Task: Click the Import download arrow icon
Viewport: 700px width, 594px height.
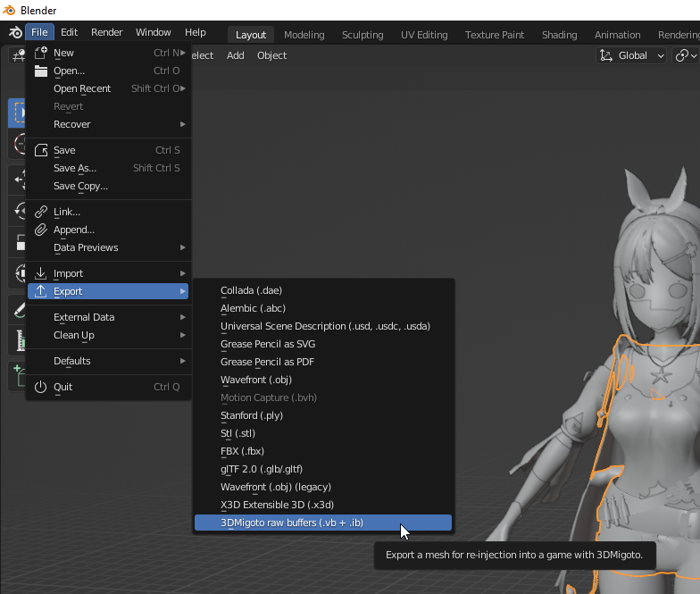Action: [41, 273]
